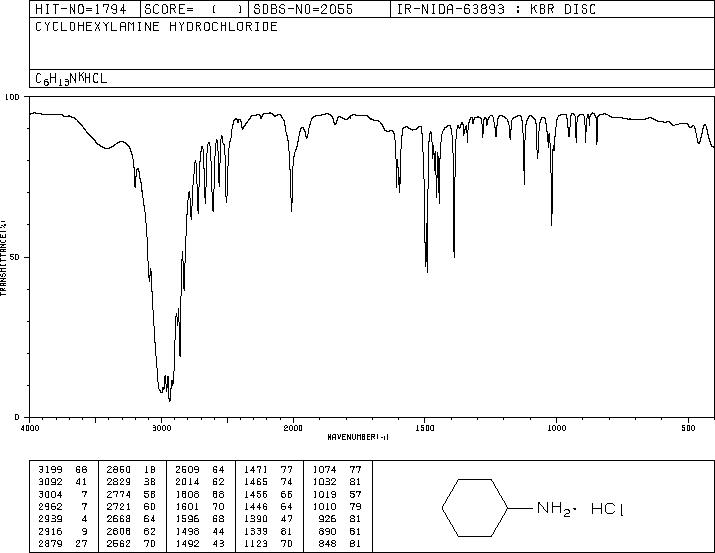Select the 0 transmittance axis label
715x553 pixels.
[x=17, y=417]
